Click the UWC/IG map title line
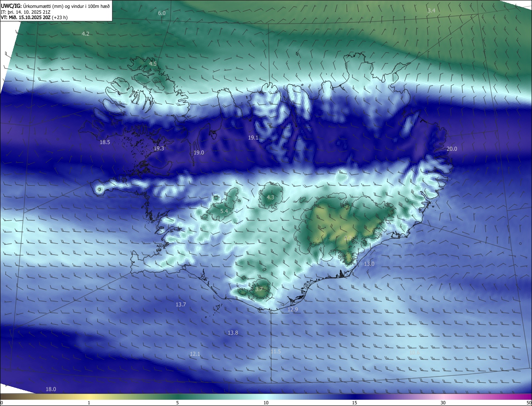The width and height of the screenshot is (532, 406). point(55,6)
